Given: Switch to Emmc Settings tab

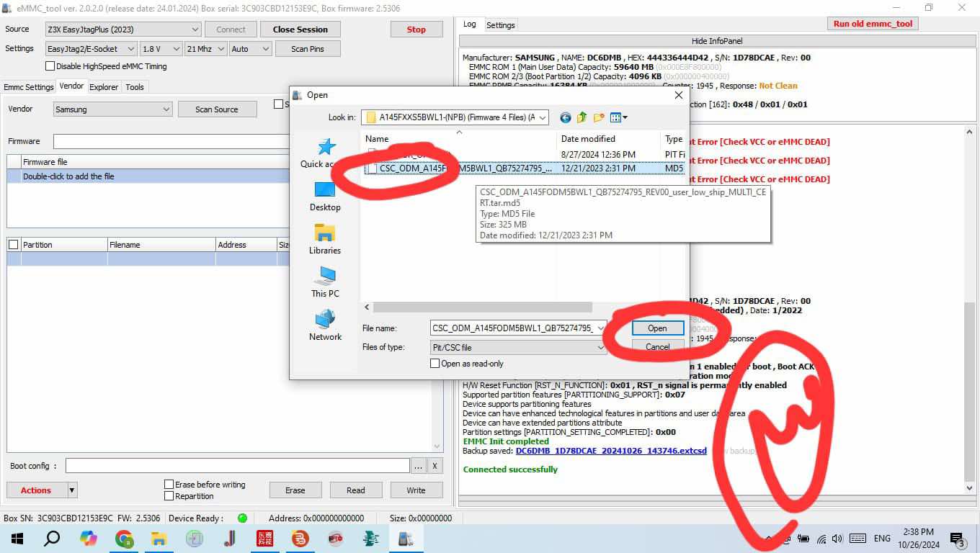Looking at the screenshot, I should 29,87.
